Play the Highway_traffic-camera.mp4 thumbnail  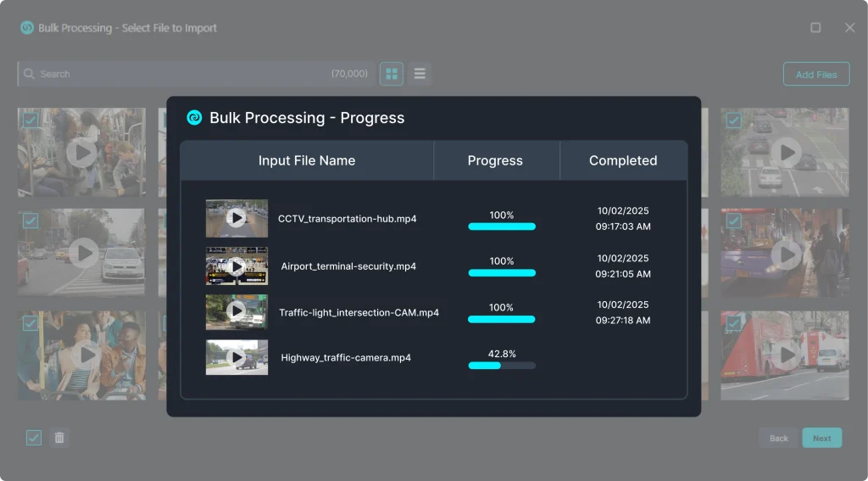pos(236,357)
